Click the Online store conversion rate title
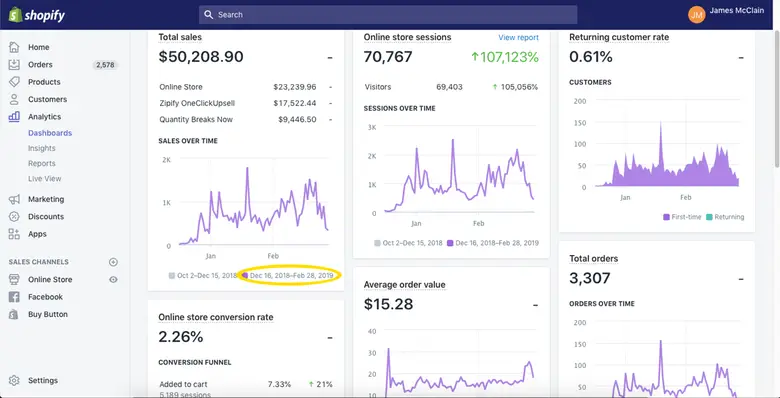780x398 pixels. click(216, 317)
